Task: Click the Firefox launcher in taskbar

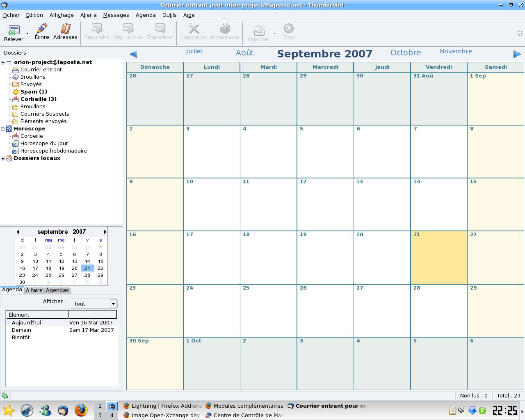Action: click(x=81, y=410)
